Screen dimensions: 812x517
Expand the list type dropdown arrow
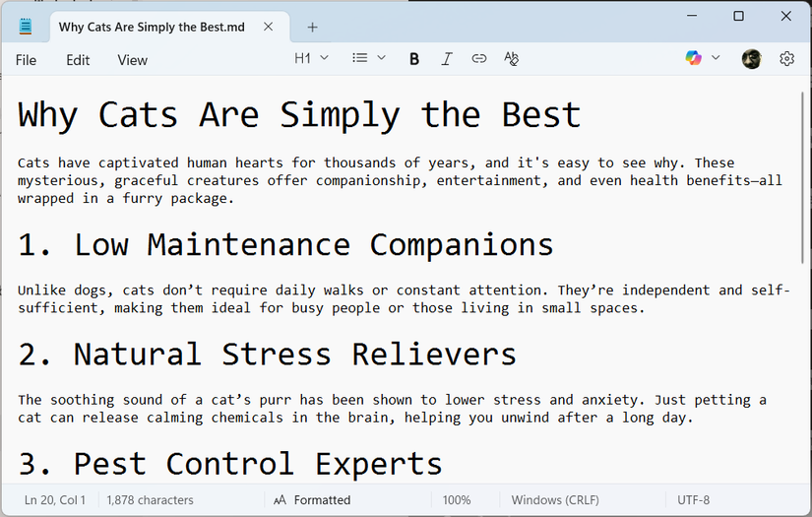[x=381, y=58]
